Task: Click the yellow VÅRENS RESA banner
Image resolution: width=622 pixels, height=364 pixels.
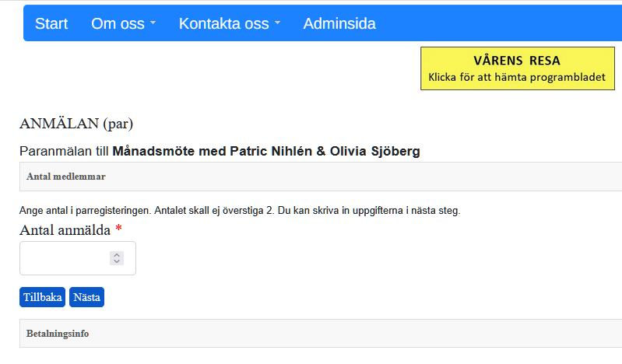Action: pyautogui.click(x=517, y=61)
